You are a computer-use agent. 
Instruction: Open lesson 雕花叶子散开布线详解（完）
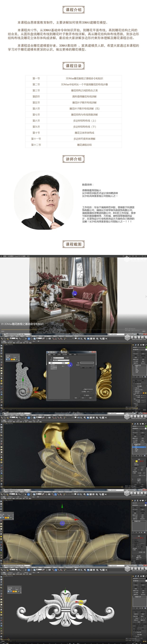84,109
